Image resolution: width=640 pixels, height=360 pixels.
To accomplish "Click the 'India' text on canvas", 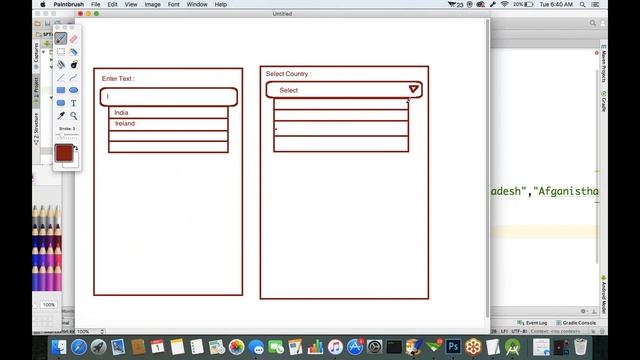I will pos(121,112).
